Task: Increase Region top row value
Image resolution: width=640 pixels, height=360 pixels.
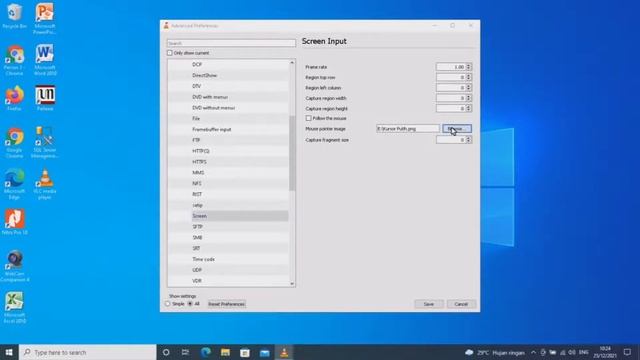Action: point(469,76)
